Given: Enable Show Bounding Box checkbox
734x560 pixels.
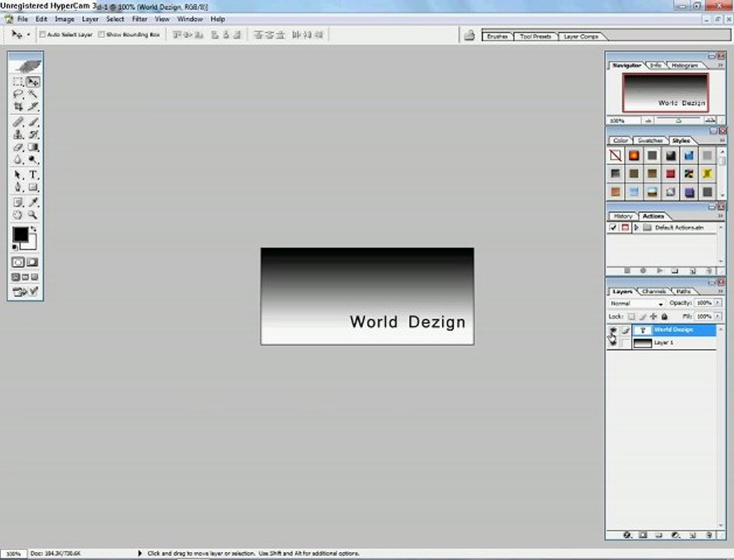Looking at the screenshot, I should [x=101, y=35].
